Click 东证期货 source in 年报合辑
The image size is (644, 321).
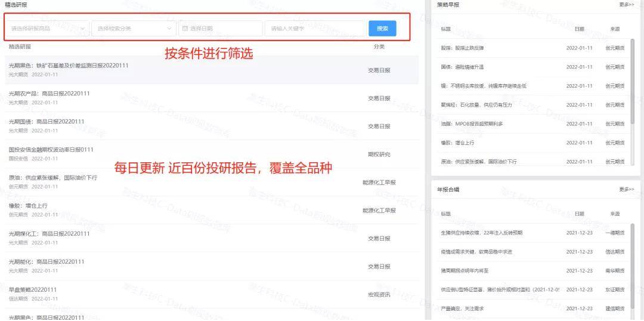tap(615, 289)
